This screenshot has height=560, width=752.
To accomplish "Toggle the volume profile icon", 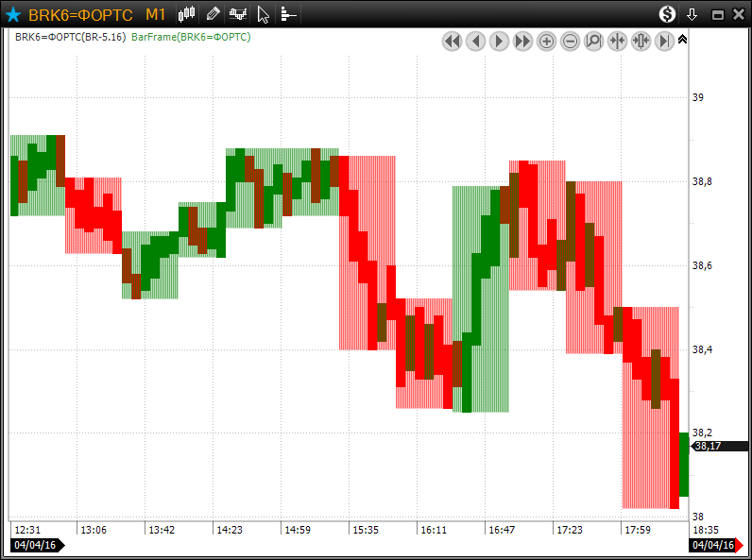I will tap(288, 14).
